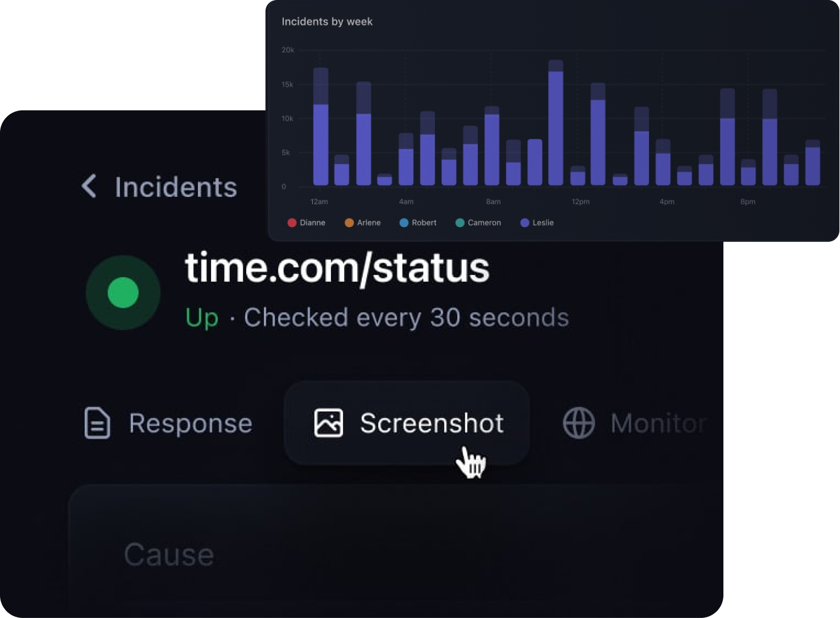Click the Response document icon
The image size is (840, 618).
click(97, 423)
